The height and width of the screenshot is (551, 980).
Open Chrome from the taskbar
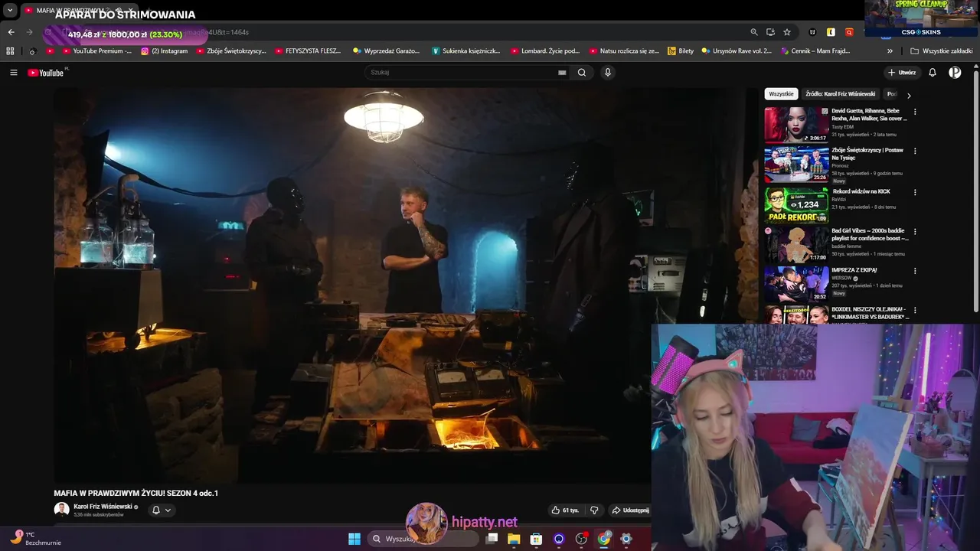604,539
